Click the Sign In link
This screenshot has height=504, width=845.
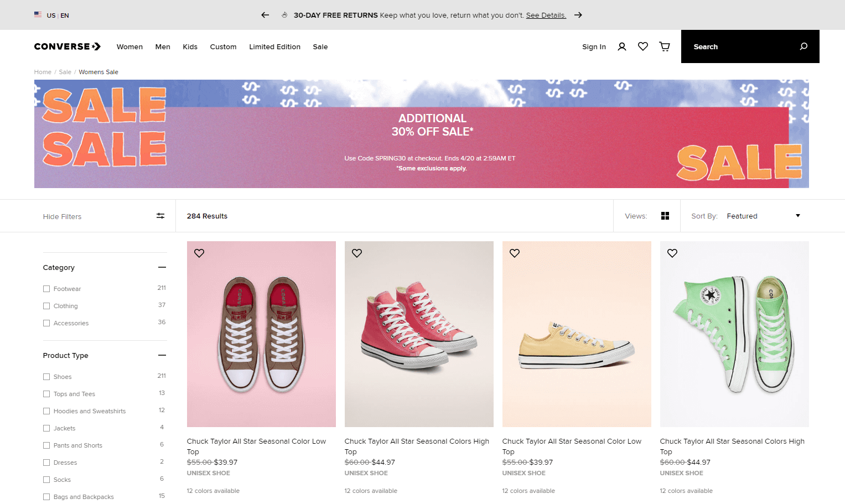pos(594,47)
